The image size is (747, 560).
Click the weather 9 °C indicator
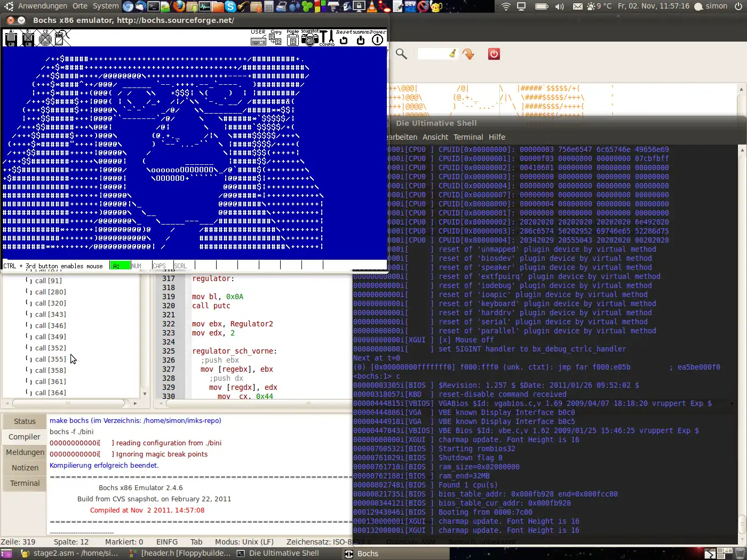point(599,6)
